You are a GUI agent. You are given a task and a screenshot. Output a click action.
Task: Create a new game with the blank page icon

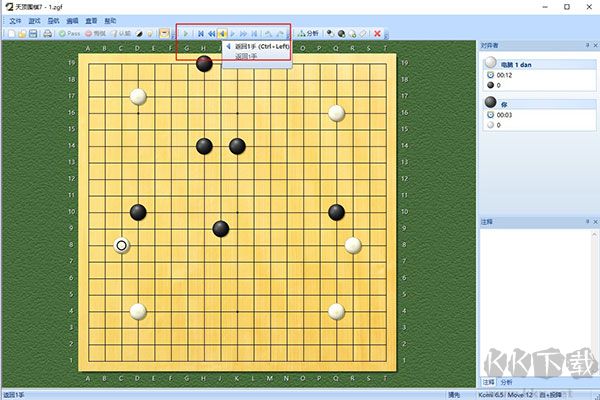click(12, 34)
